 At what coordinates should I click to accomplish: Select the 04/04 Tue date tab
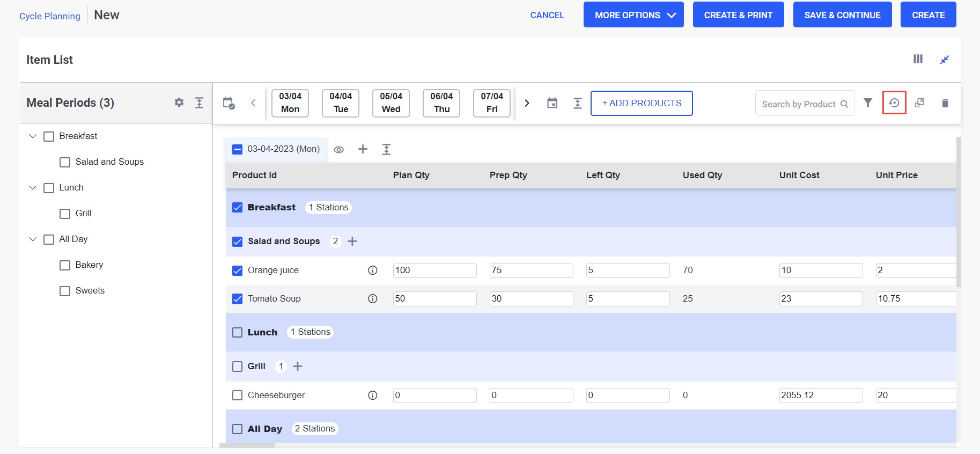(341, 103)
